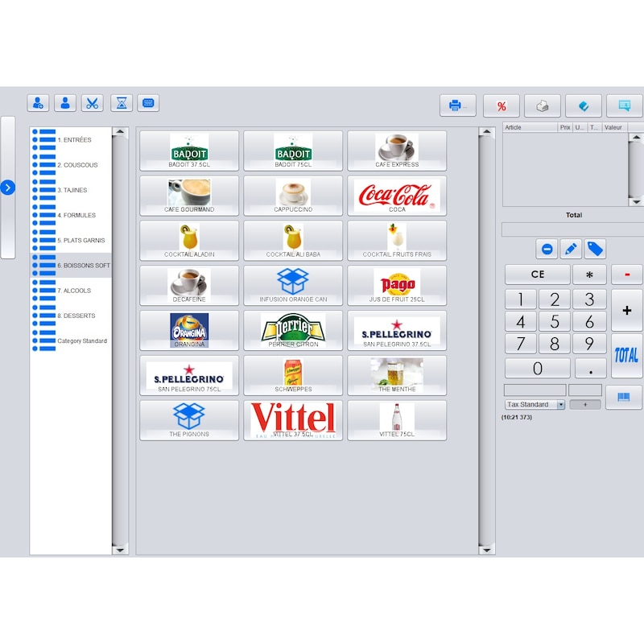
Task: Open the 1. ENTRÉES category
Action: pos(71,139)
